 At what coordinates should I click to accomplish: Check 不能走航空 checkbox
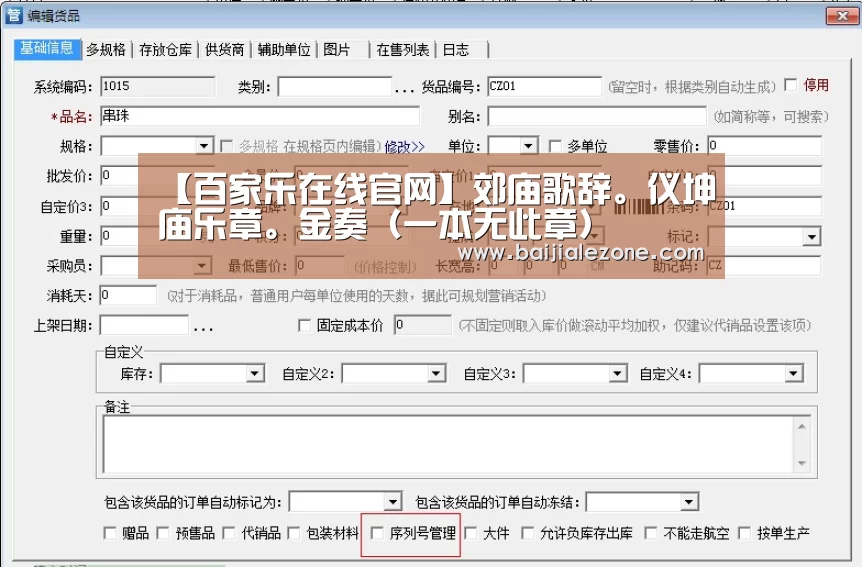coord(651,533)
